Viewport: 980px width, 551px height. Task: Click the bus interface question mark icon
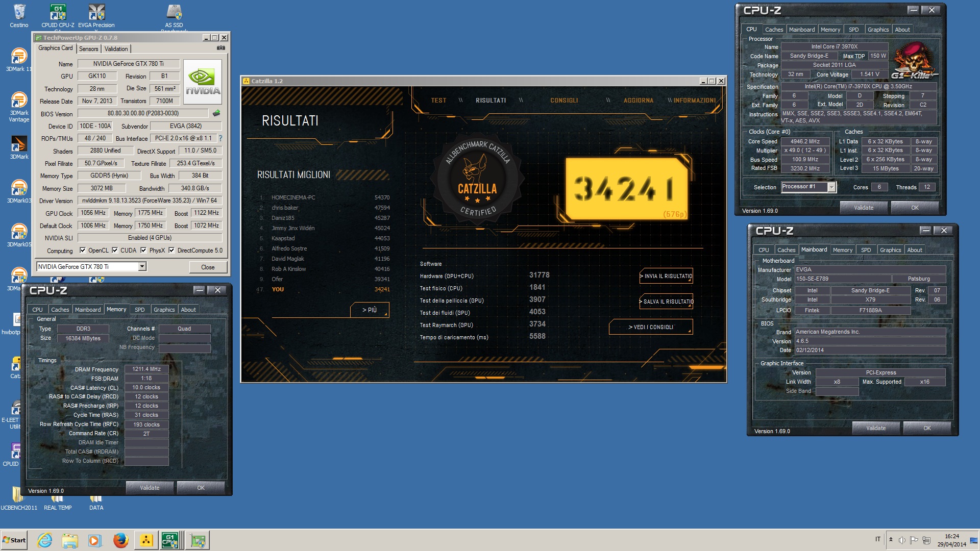[x=220, y=138]
